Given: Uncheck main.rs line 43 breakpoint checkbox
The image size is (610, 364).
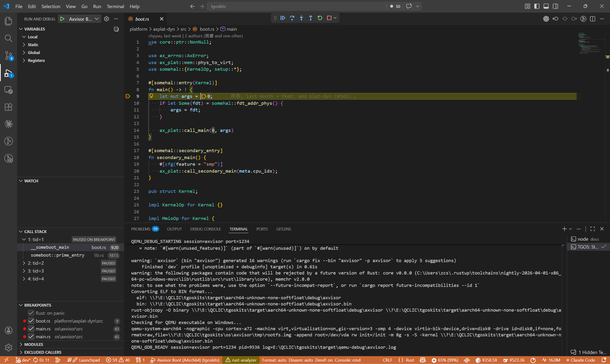Looking at the screenshot, I should 31,329.
